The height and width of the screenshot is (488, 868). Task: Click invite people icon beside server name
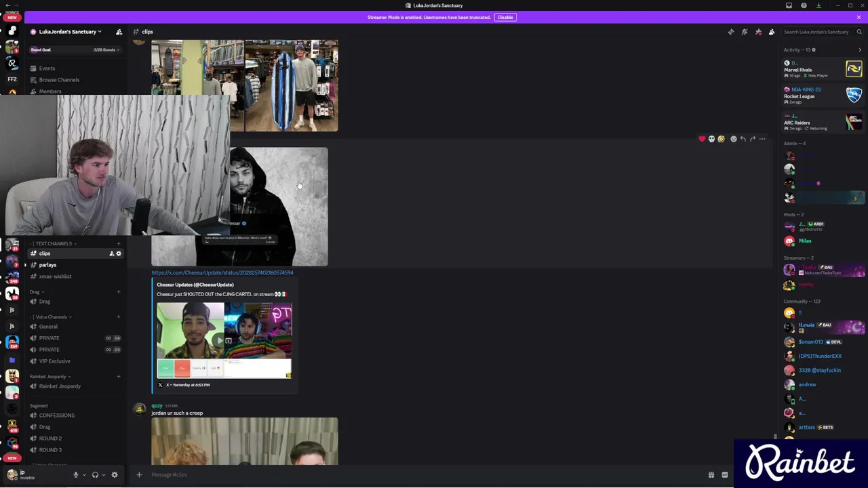coord(119,32)
